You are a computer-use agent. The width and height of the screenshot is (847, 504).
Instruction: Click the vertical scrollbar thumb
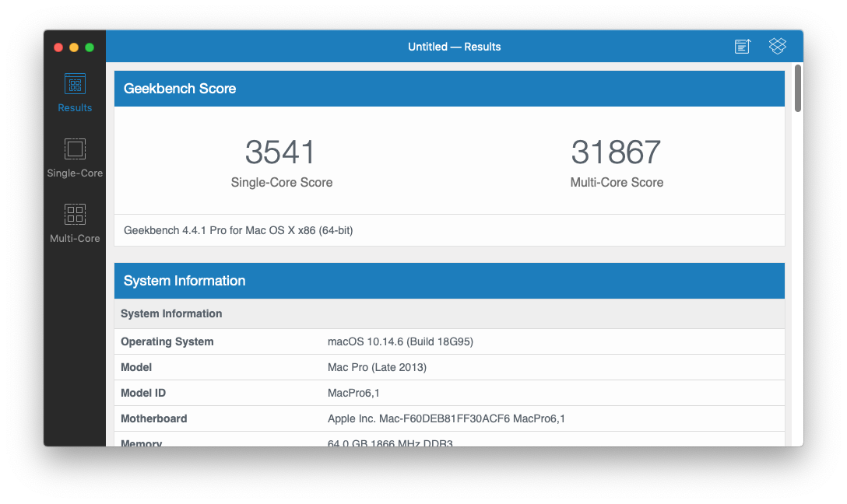[x=798, y=89]
